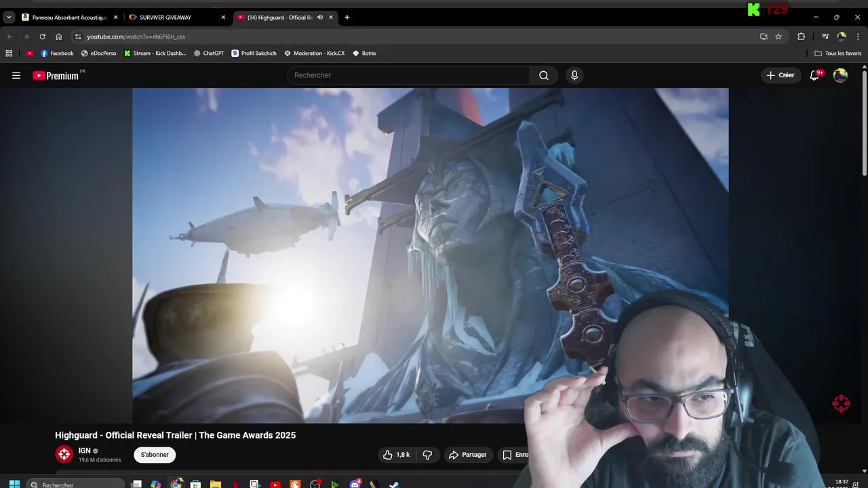Open the Créer button
The width and height of the screenshot is (868, 488).
click(781, 75)
